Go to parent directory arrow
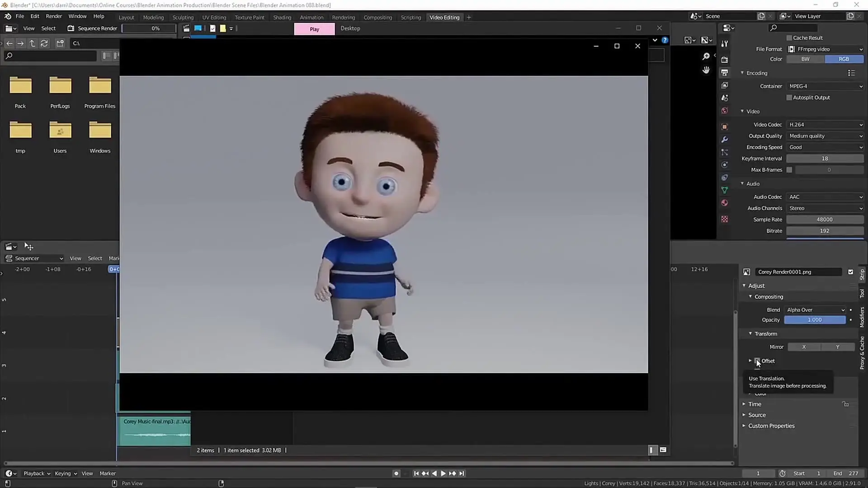The width and height of the screenshot is (868, 488). coord(32,43)
